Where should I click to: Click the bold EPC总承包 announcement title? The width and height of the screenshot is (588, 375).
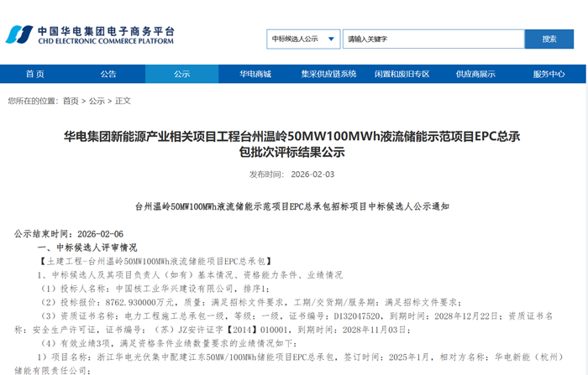click(x=292, y=143)
